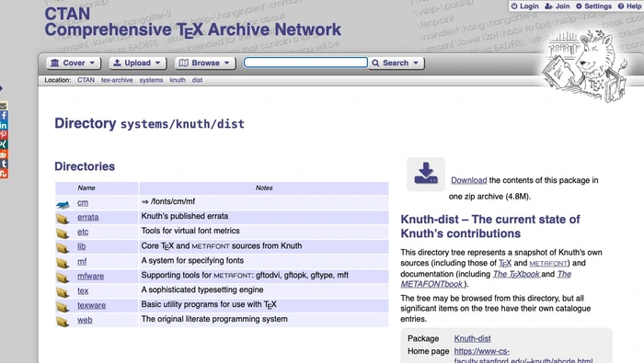
Task: Click the note "A system for specifying fonts"
Action: 192,260
